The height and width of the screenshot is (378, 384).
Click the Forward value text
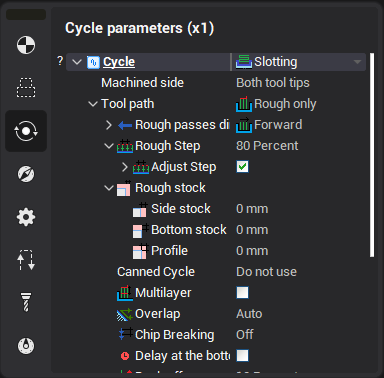[278, 125]
